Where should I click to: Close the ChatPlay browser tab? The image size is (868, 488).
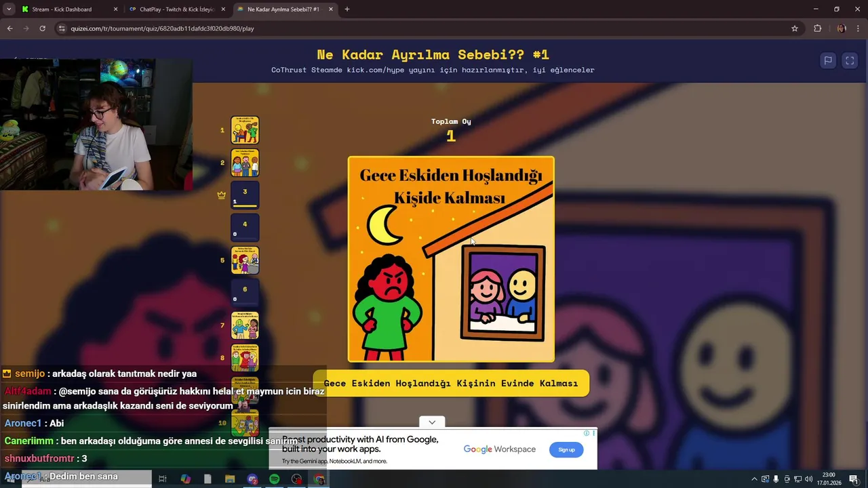point(223,9)
